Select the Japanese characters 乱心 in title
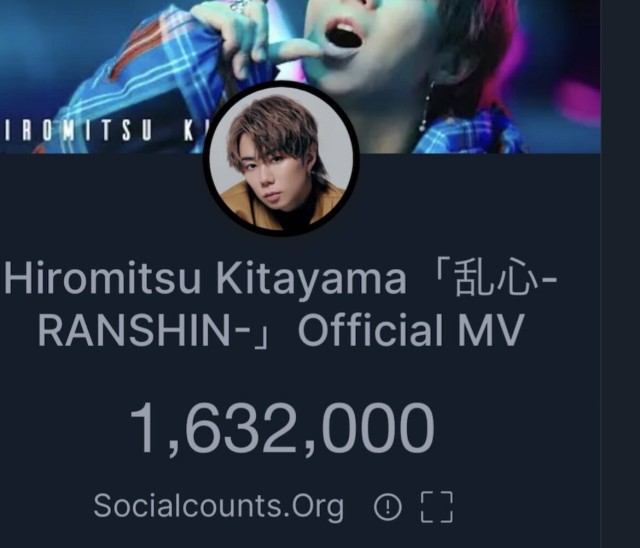640x548 pixels. pos(493,280)
